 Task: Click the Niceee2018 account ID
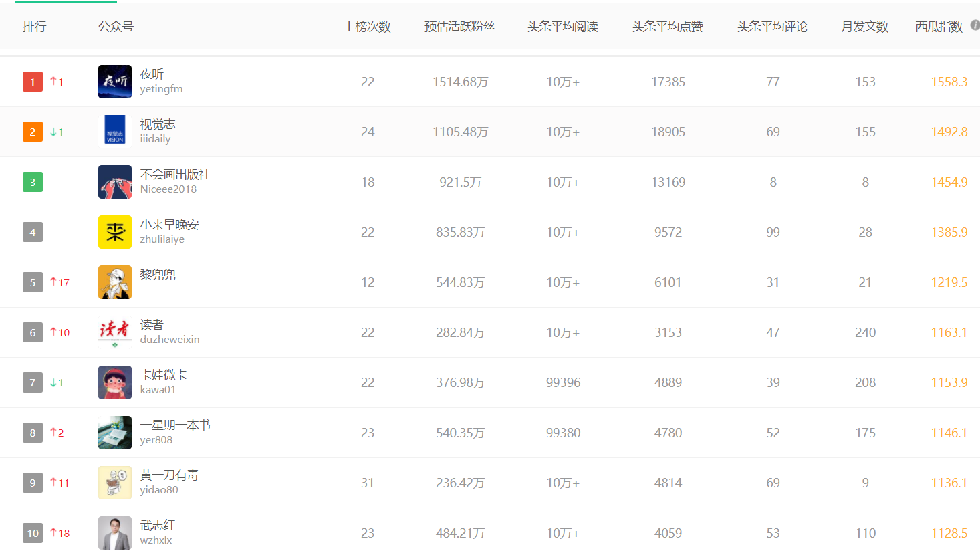point(168,189)
